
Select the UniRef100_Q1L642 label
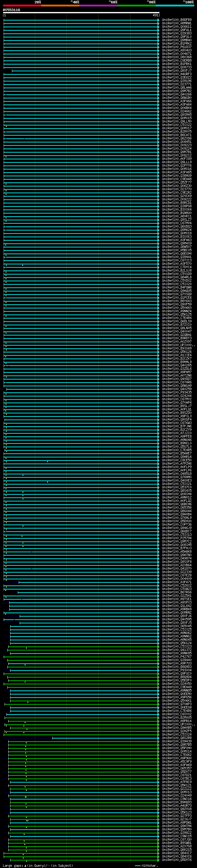click(176, 606)
